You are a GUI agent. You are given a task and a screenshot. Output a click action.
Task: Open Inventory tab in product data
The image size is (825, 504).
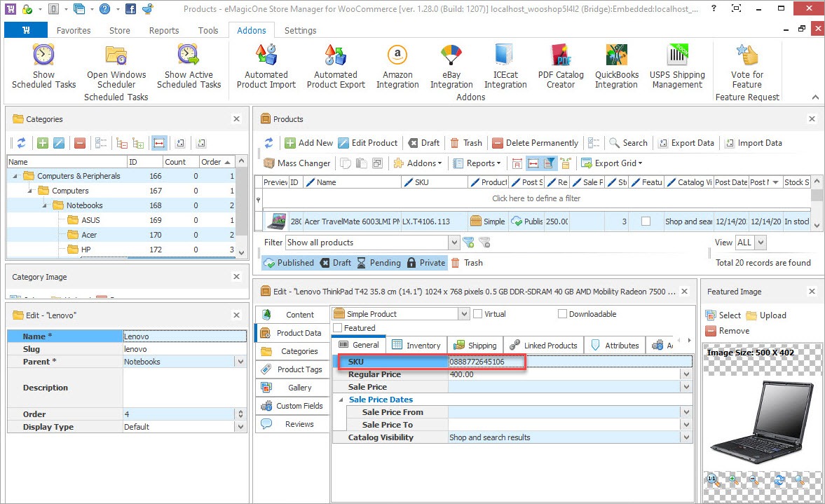(416, 345)
